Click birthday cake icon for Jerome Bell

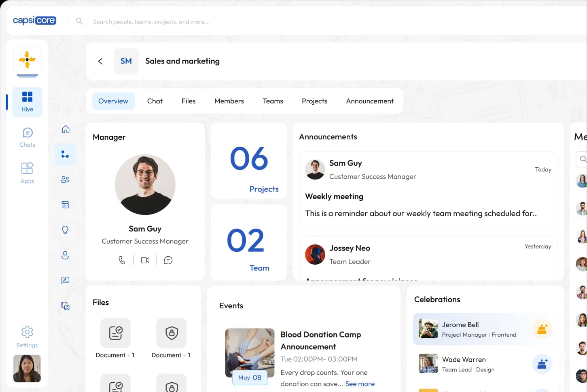click(542, 329)
